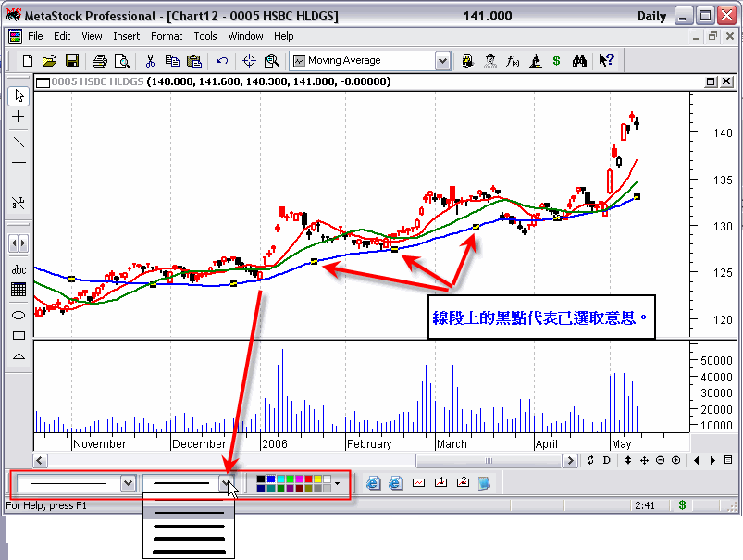Viewport: 743px width, 560px height.
Task: Pick the yellow color swatch
Action: 318,479
